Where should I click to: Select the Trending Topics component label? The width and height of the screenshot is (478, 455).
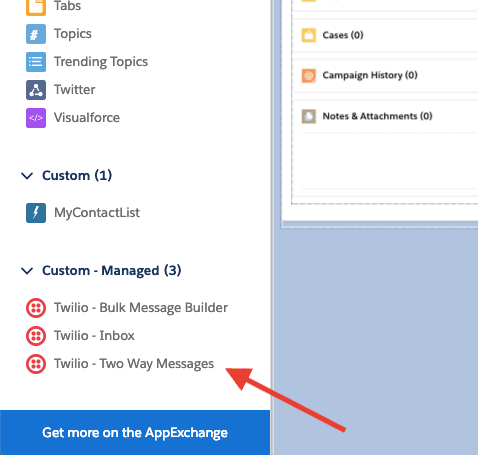pos(101,62)
